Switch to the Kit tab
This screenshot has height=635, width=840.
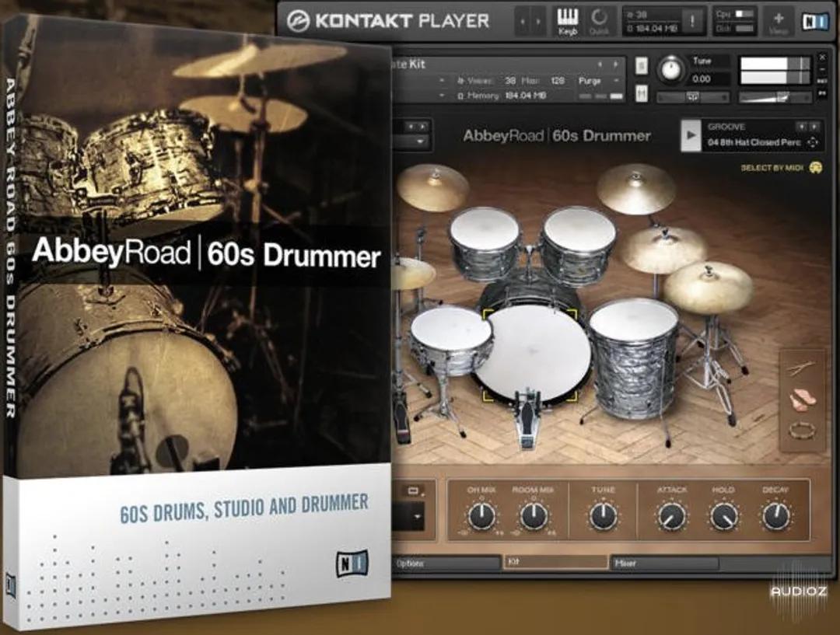click(x=556, y=562)
